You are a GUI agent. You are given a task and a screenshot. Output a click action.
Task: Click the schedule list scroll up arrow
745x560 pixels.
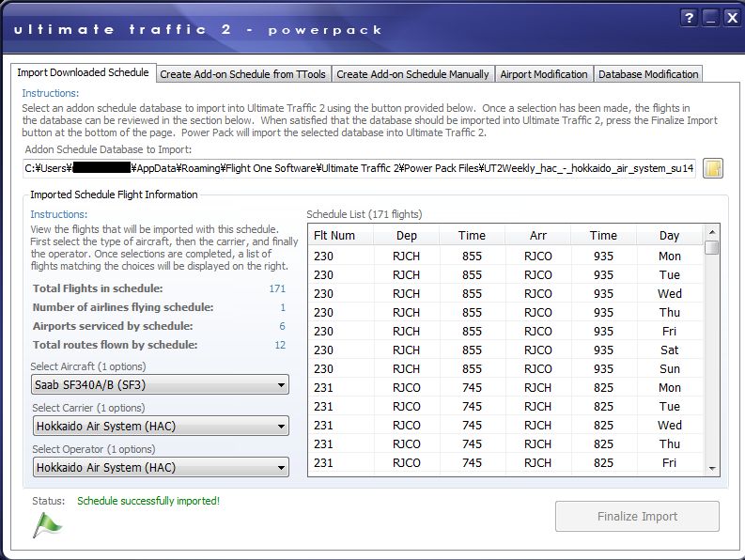point(712,232)
